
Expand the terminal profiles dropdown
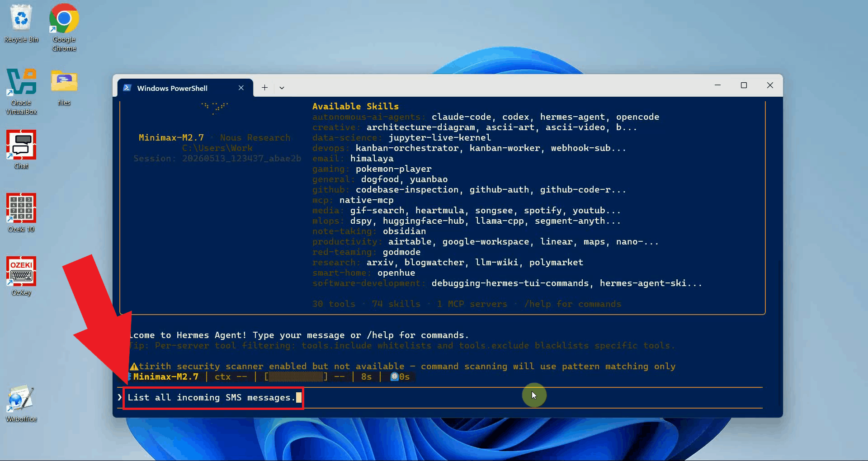click(x=282, y=88)
